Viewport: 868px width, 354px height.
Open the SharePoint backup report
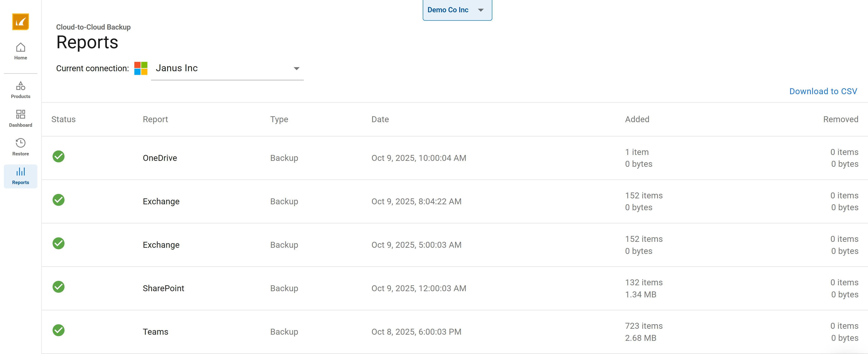coord(164,289)
